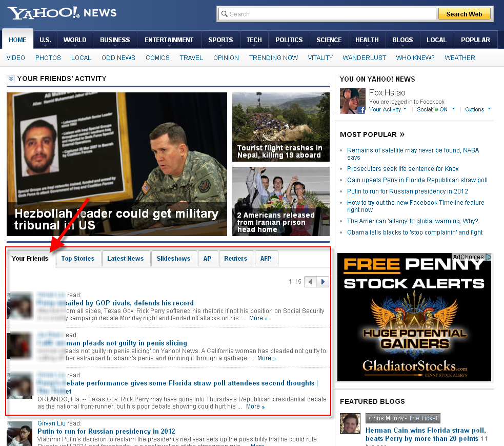Screen dimensions: 504x446
Task: Read Putin presidency story in Most Popular
Action: 408,191
